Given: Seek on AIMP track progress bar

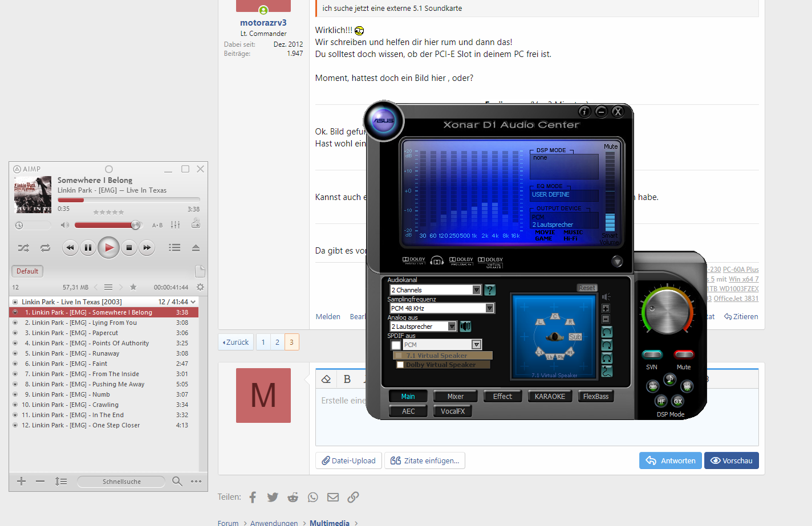Looking at the screenshot, I should (128, 200).
